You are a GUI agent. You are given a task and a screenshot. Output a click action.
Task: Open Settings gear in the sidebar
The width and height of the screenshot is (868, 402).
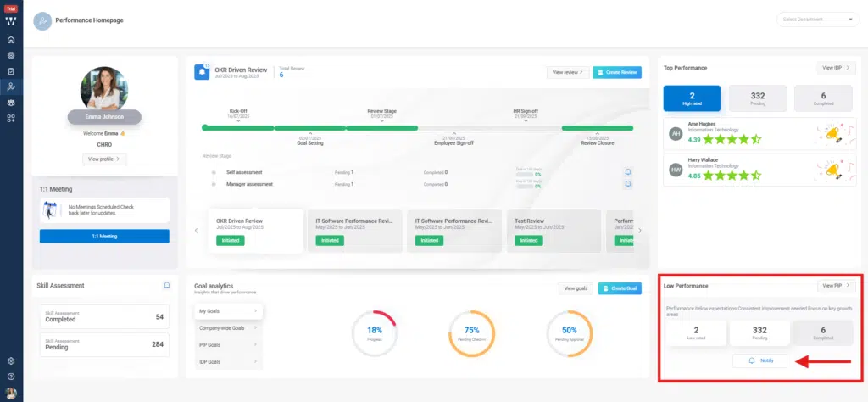point(11,361)
